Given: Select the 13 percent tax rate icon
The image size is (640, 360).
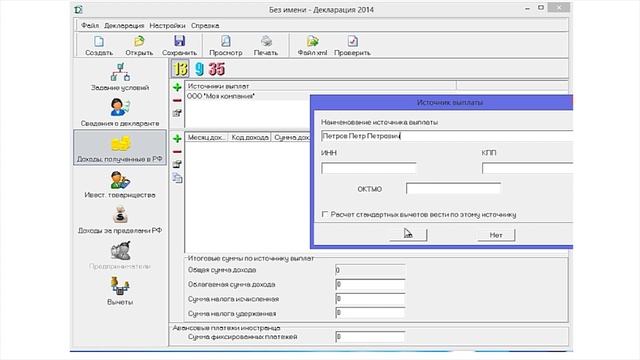Looking at the screenshot, I should (180, 69).
